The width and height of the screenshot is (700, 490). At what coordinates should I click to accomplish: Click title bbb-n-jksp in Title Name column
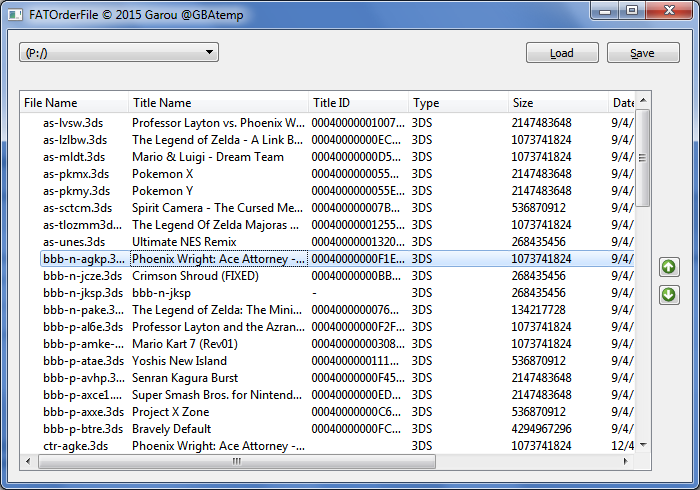pyautogui.click(x=161, y=293)
